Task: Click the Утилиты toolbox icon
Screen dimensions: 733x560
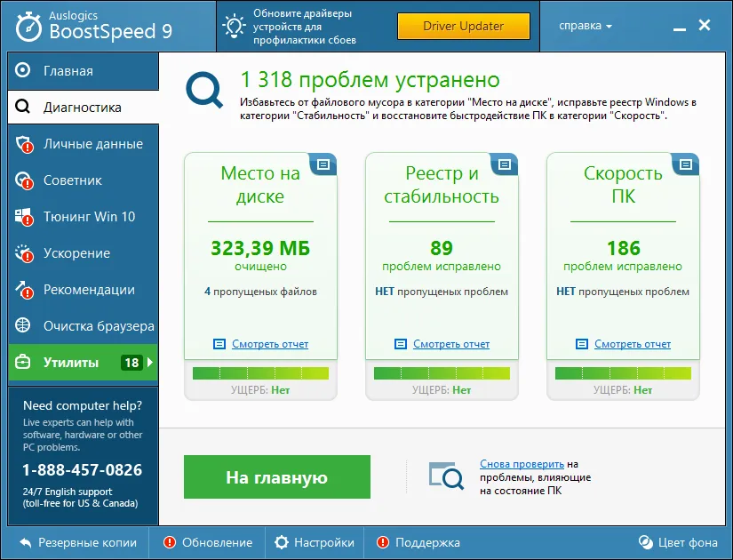Action: point(22,362)
